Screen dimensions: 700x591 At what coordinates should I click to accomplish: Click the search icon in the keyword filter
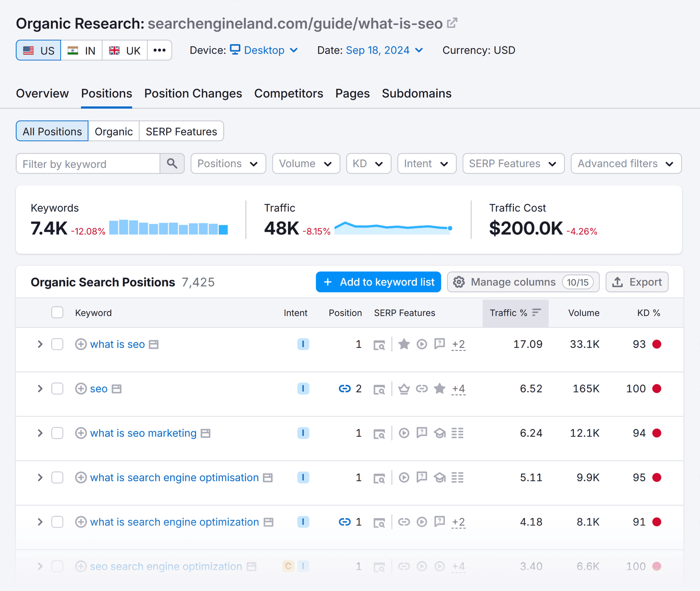coord(172,164)
